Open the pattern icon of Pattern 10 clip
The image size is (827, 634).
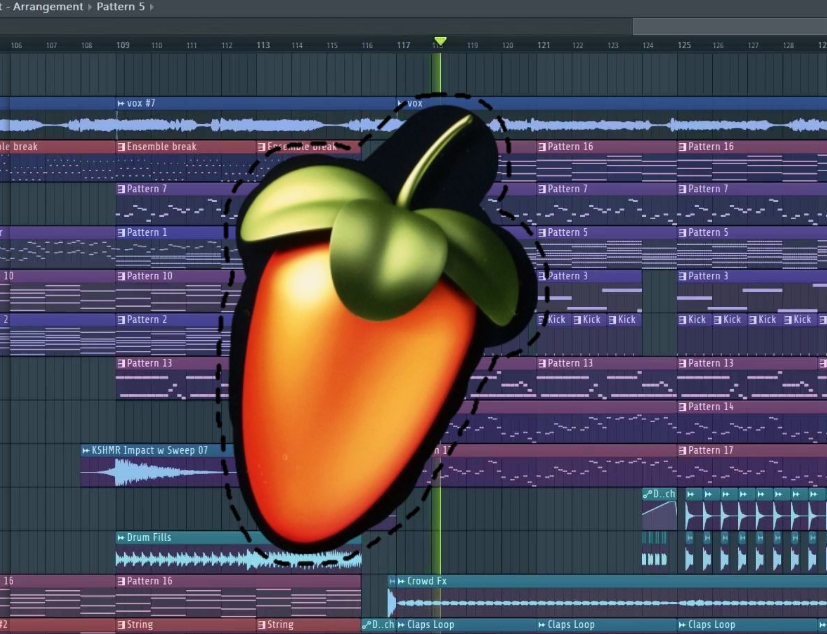[121, 276]
